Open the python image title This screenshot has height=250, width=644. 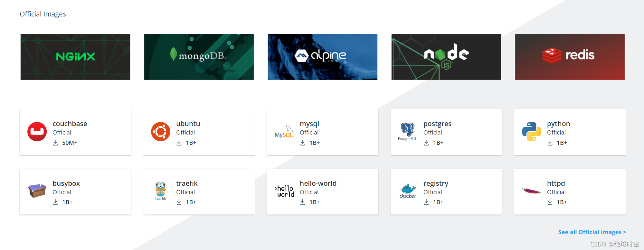(x=558, y=124)
